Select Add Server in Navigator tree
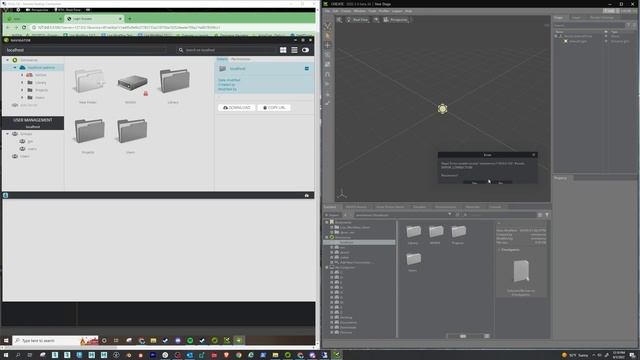Screen dimensions: 640x360 pos(24,105)
